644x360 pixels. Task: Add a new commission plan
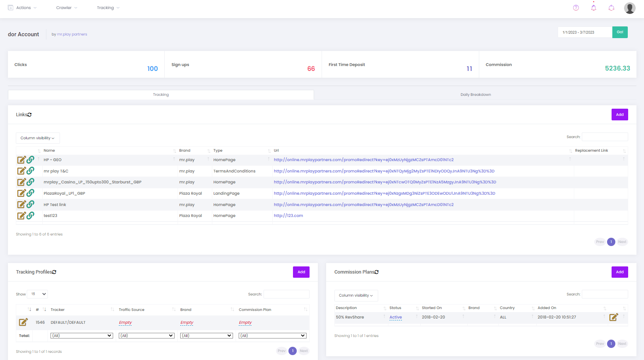click(620, 272)
